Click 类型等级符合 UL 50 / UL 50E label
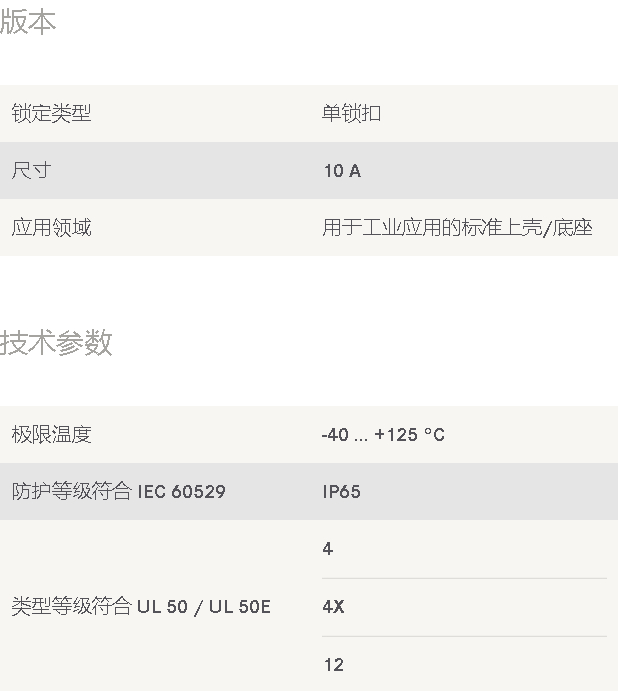 [x=141, y=606]
